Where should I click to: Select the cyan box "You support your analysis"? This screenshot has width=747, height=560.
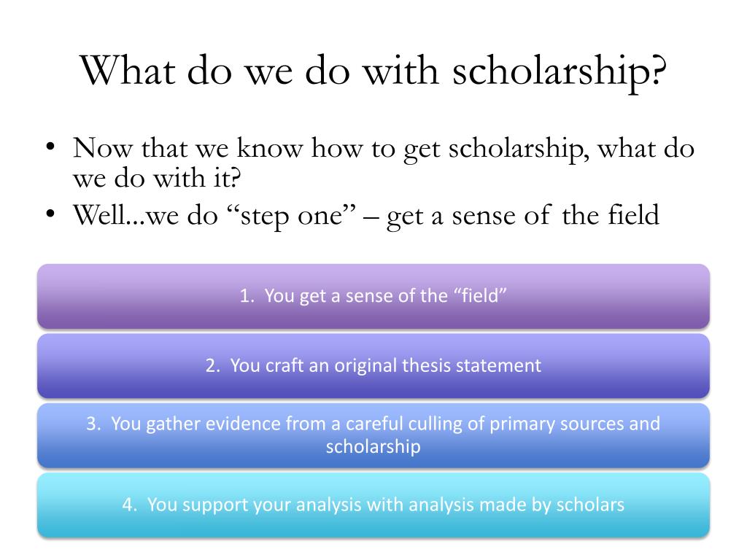click(373, 505)
